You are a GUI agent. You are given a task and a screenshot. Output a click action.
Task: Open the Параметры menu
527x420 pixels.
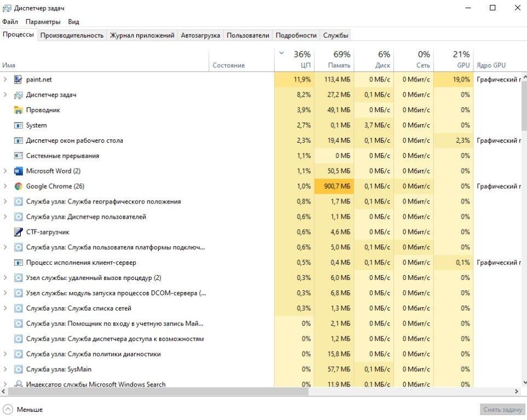coord(43,22)
